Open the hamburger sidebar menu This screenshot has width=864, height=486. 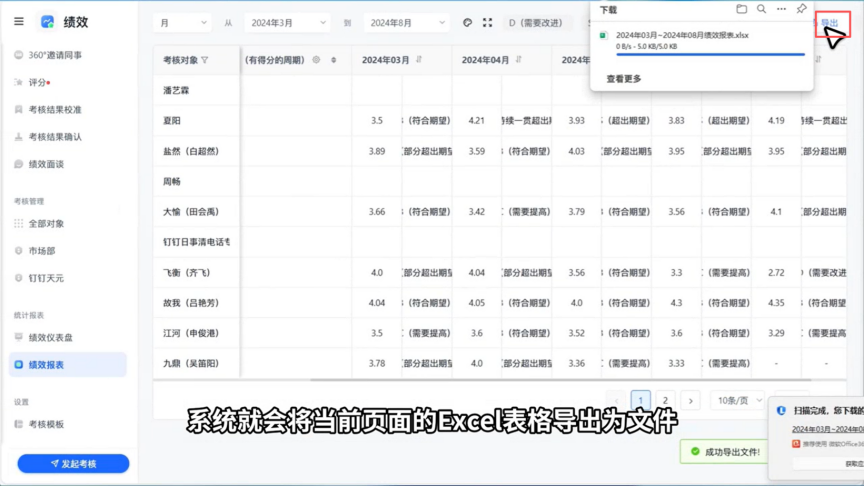point(19,21)
